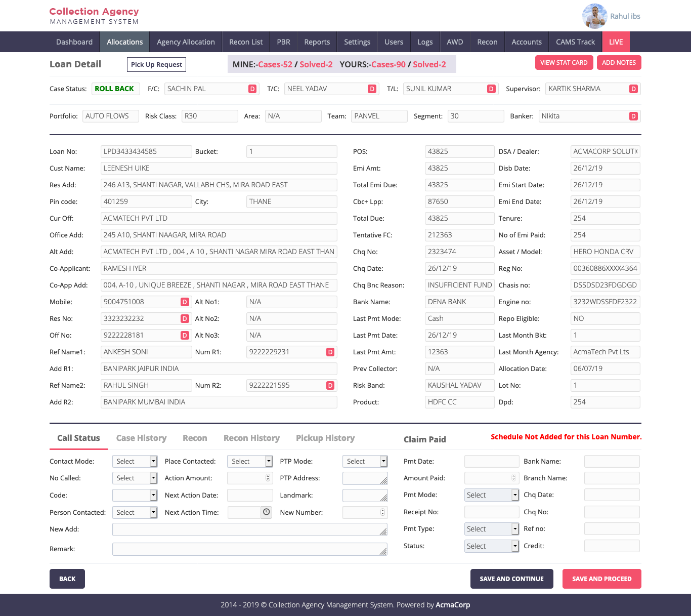Click Rahul ibs profile avatar
This screenshot has height=616, width=691.
pyautogui.click(x=594, y=16)
